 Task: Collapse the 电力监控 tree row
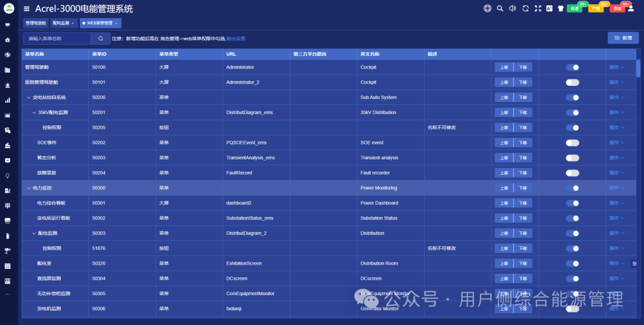tap(29, 188)
